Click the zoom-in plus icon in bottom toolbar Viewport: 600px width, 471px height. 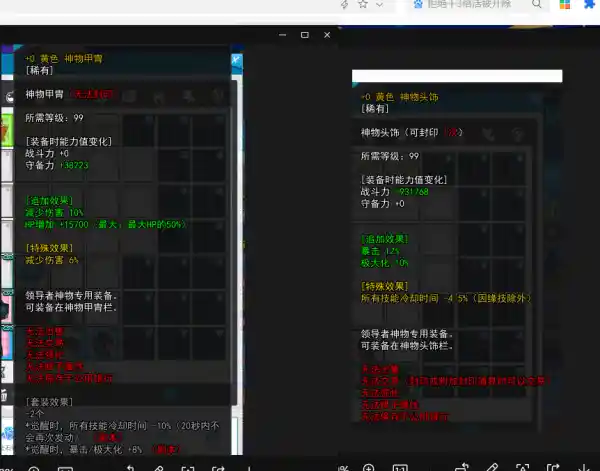point(368,467)
